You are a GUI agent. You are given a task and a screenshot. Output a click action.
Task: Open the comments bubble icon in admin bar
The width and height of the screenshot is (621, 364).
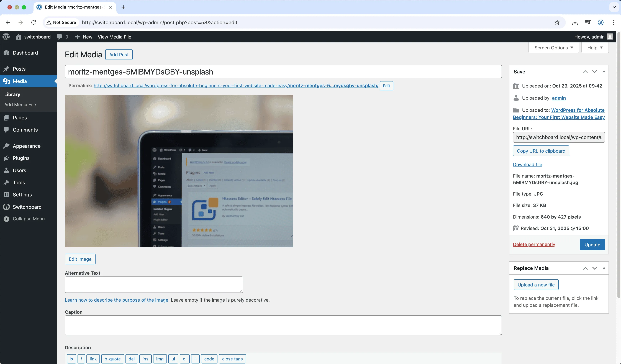pyautogui.click(x=59, y=37)
